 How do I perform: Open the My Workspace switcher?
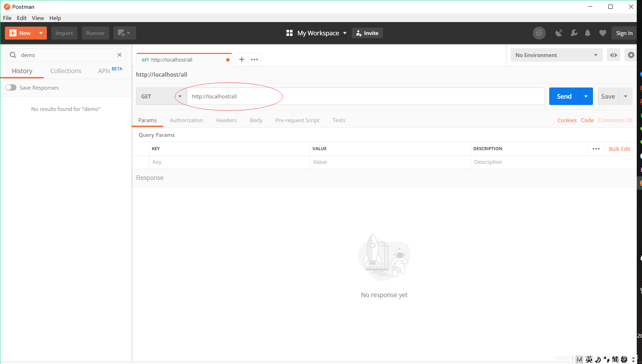coord(316,33)
